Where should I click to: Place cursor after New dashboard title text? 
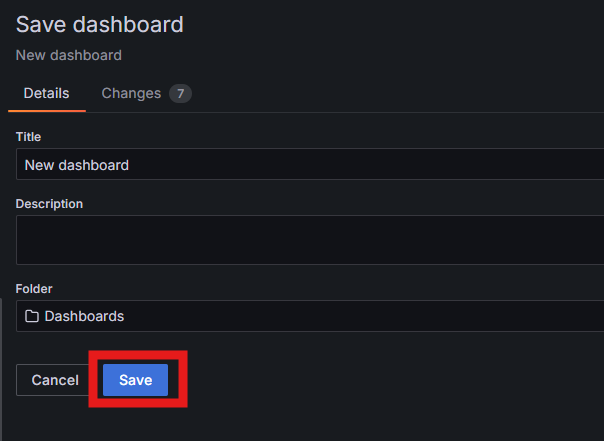click(x=129, y=165)
